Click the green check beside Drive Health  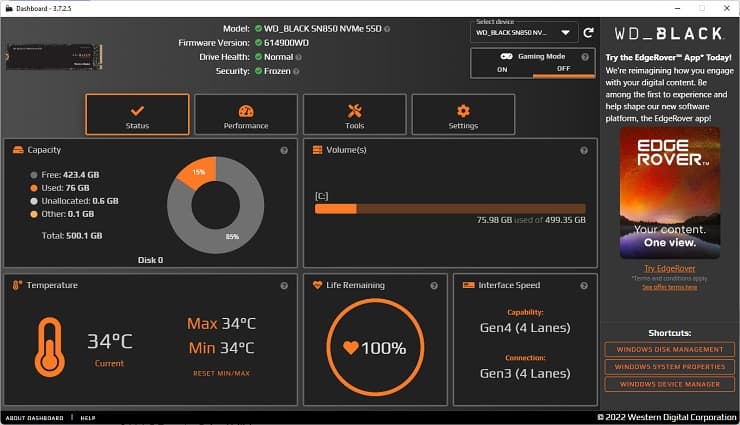(258, 57)
